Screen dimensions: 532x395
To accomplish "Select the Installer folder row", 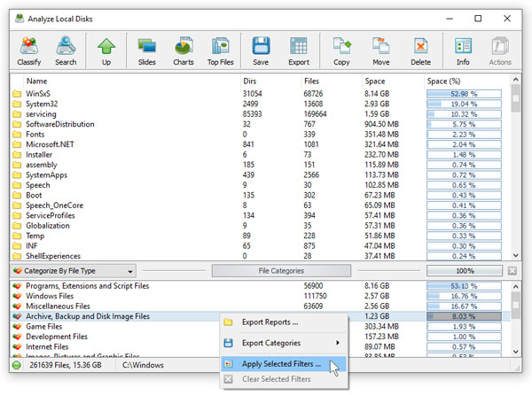I will tap(260, 154).
